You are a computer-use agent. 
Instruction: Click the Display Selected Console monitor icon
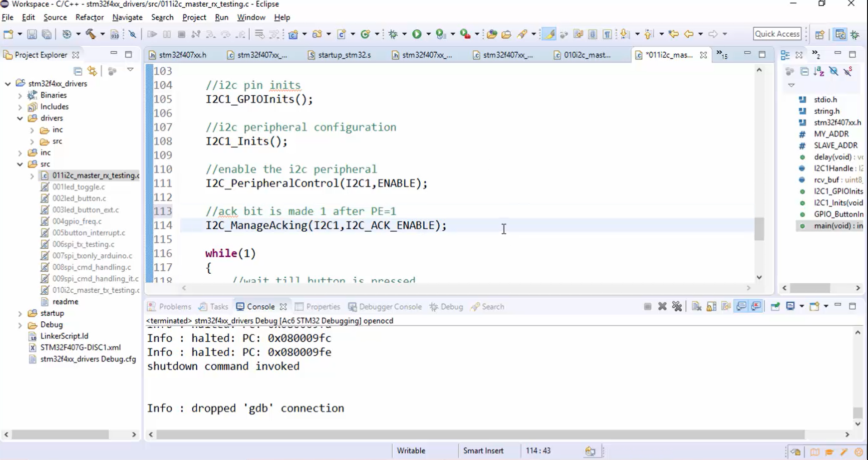[x=790, y=306]
